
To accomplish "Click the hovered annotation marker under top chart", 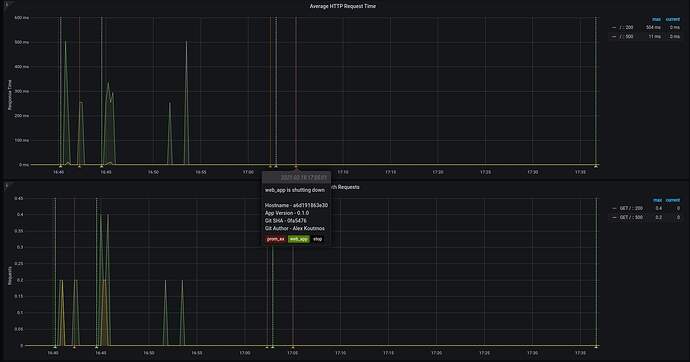I will tap(296, 167).
